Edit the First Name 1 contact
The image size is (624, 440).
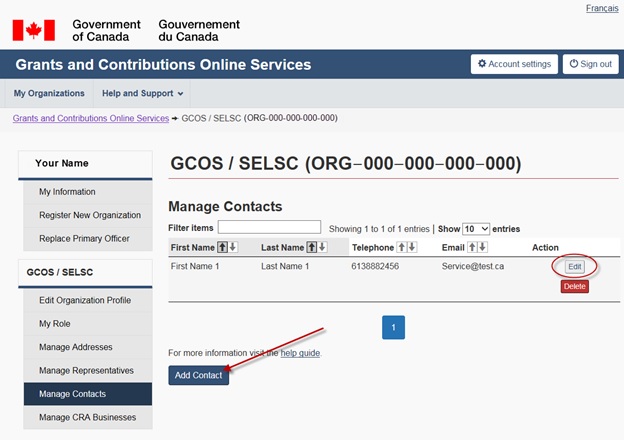click(574, 267)
